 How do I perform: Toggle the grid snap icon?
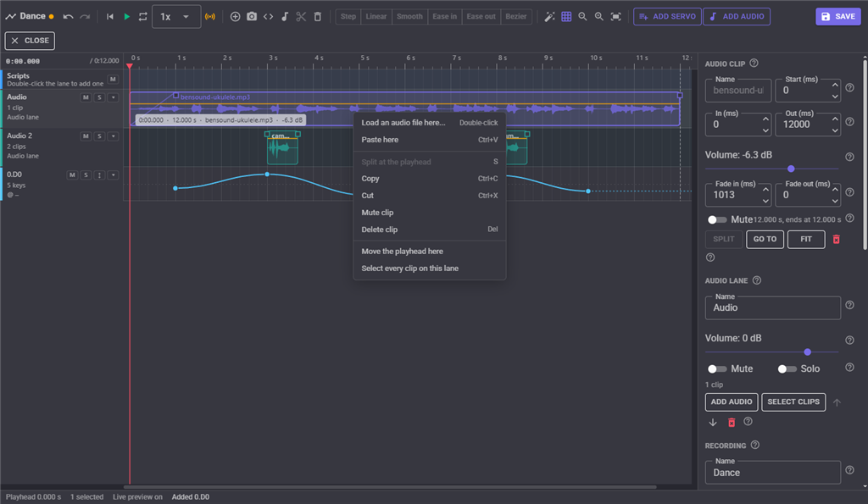[566, 17]
